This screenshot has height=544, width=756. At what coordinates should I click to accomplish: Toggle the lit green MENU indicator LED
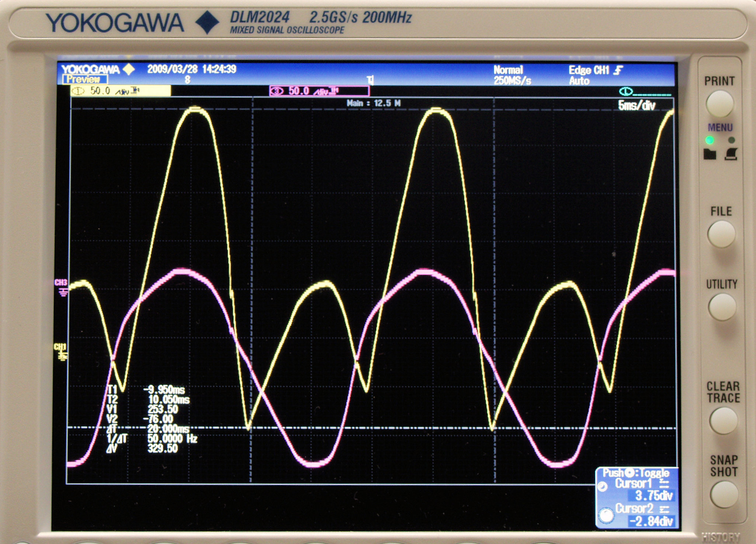[709, 140]
